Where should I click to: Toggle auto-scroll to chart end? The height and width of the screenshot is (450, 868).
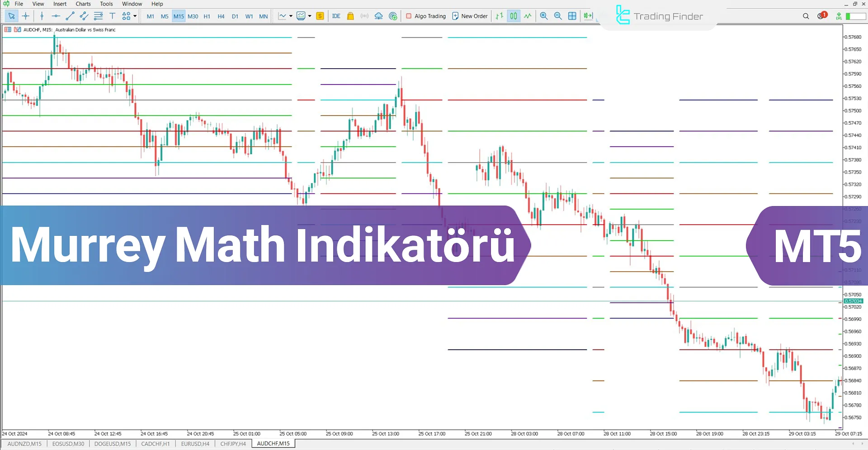588,16
